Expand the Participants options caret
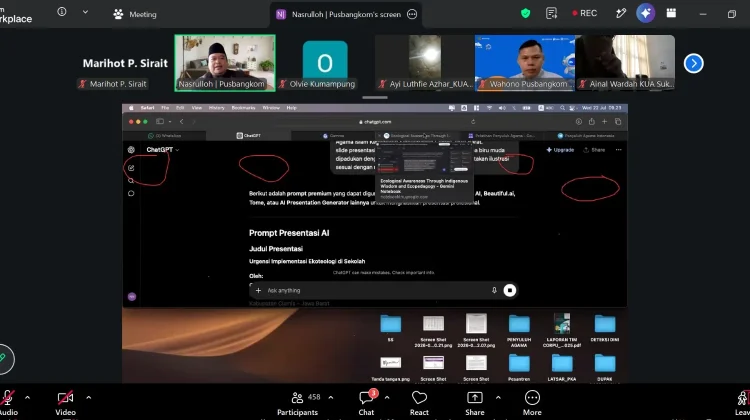This screenshot has width=750, height=420. tap(331, 398)
